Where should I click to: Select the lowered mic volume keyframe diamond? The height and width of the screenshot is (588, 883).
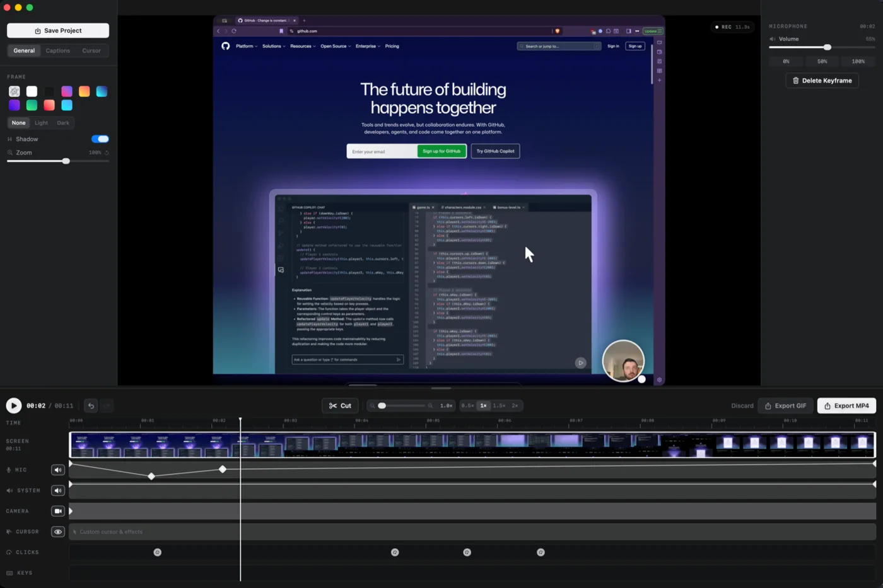[151, 476]
